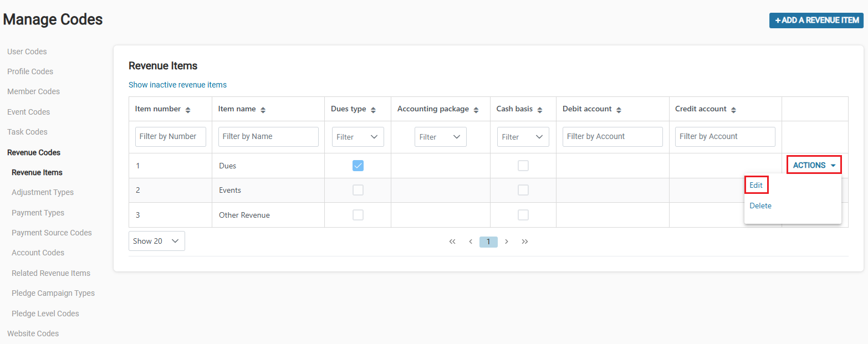The image size is (868, 344).
Task: Open Task Codes section
Action: (x=27, y=132)
